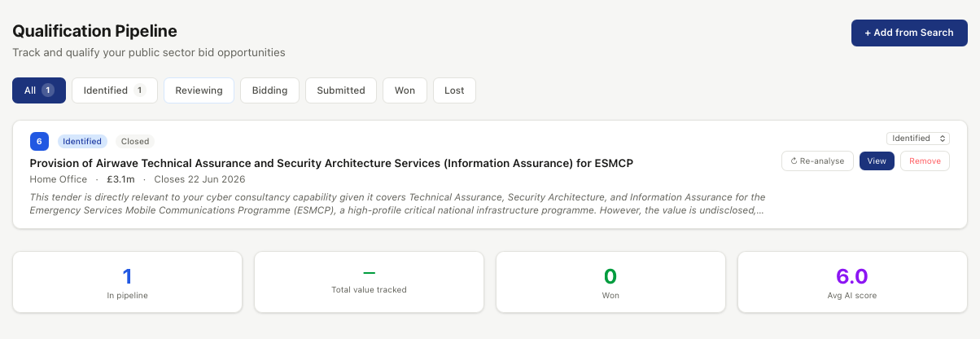
Task: Click the Total value tracked stat card
Action: (369, 282)
